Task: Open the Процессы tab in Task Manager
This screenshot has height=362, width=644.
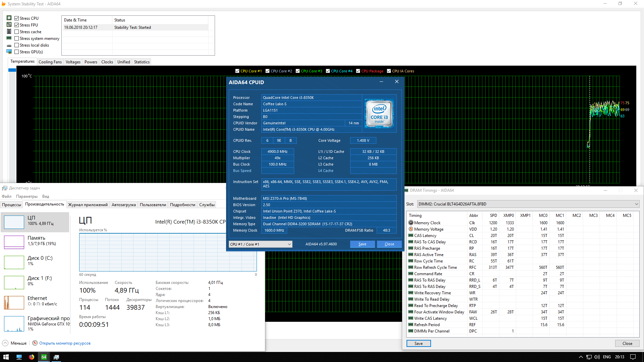Action: click(x=11, y=205)
